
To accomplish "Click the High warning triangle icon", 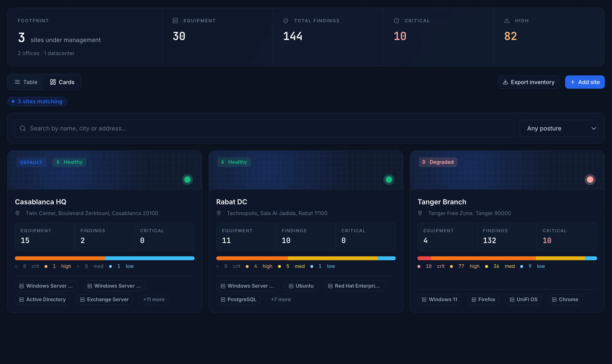I will tap(507, 21).
